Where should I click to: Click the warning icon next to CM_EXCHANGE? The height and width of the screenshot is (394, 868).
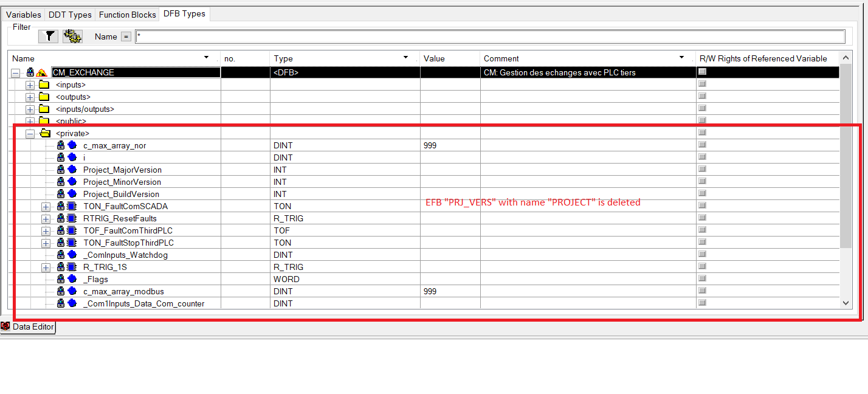[x=41, y=72]
